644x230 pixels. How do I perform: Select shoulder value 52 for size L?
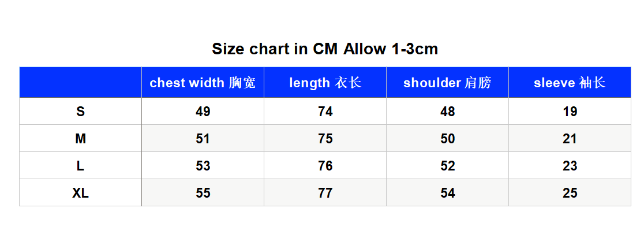click(x=448, y=166)
